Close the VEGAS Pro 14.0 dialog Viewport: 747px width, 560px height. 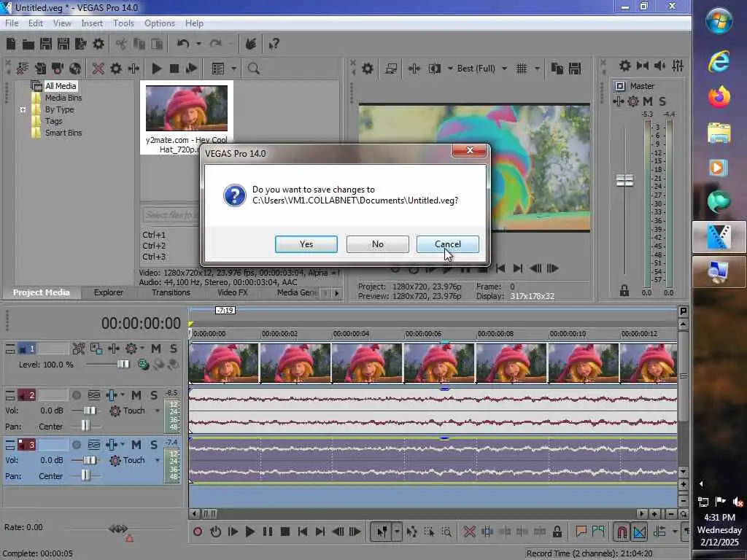(x=469, y=150)
